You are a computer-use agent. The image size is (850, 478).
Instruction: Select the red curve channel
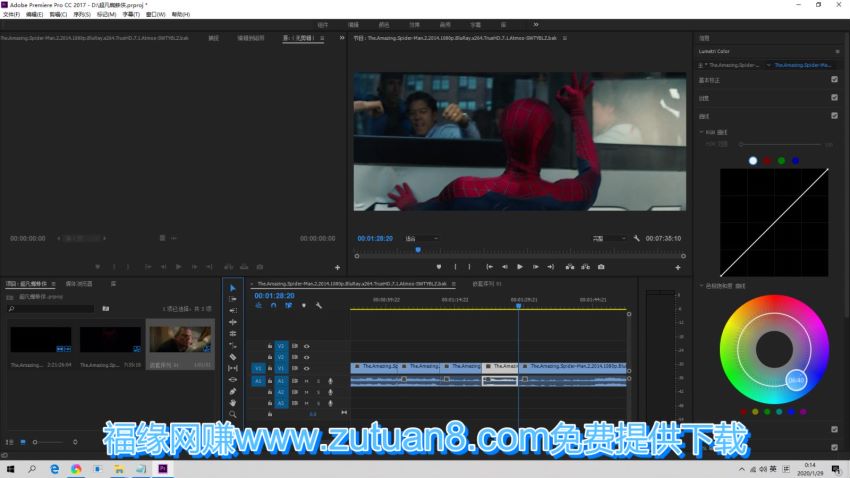tap(767, 160)
